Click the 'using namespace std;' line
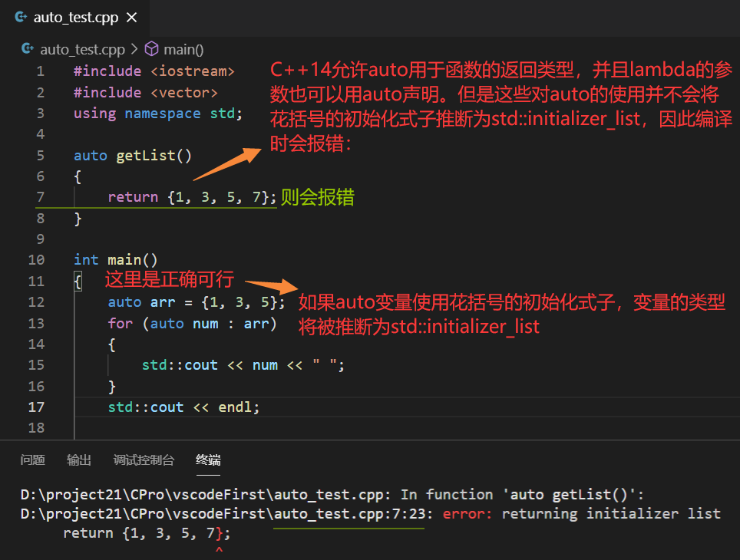The width and height of the screenshot is (740, 560). pos(158,114)
